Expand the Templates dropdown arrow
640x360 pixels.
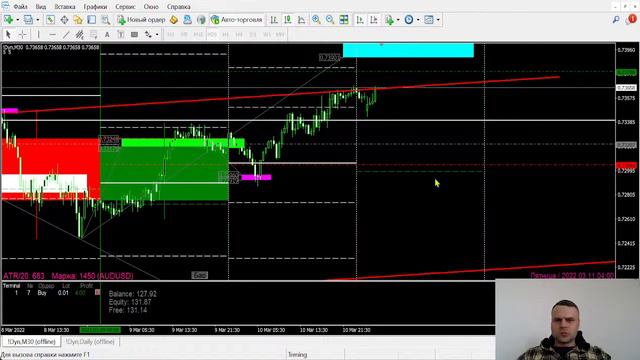(438, 20)
